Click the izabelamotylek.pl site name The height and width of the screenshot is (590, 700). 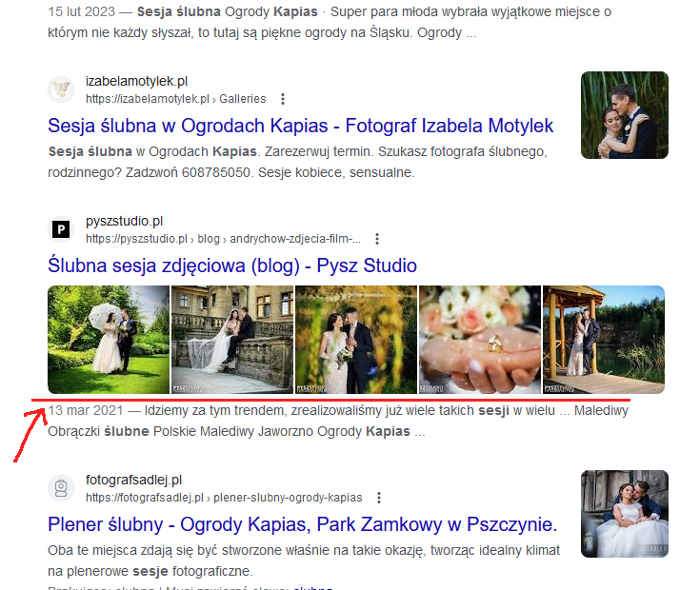(136, 81)
